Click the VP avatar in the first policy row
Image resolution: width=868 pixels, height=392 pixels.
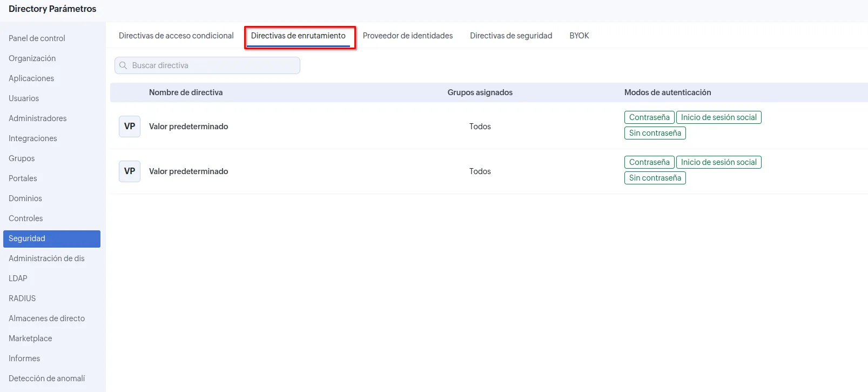click(130, 127)
